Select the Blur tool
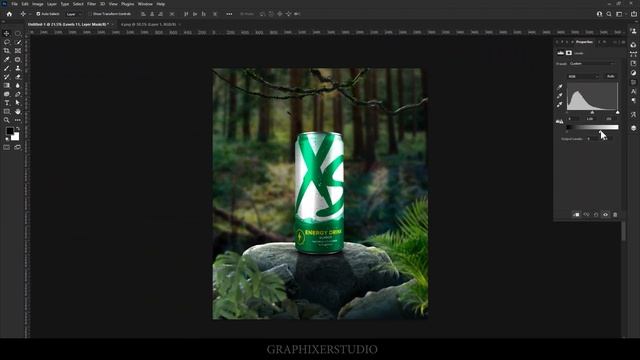 18,85
